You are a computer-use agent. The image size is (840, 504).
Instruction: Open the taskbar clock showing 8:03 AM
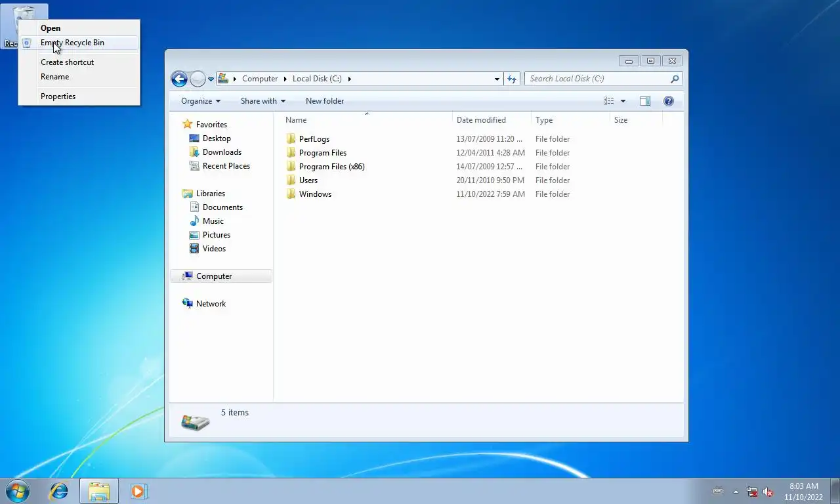[x=803, y=492]
